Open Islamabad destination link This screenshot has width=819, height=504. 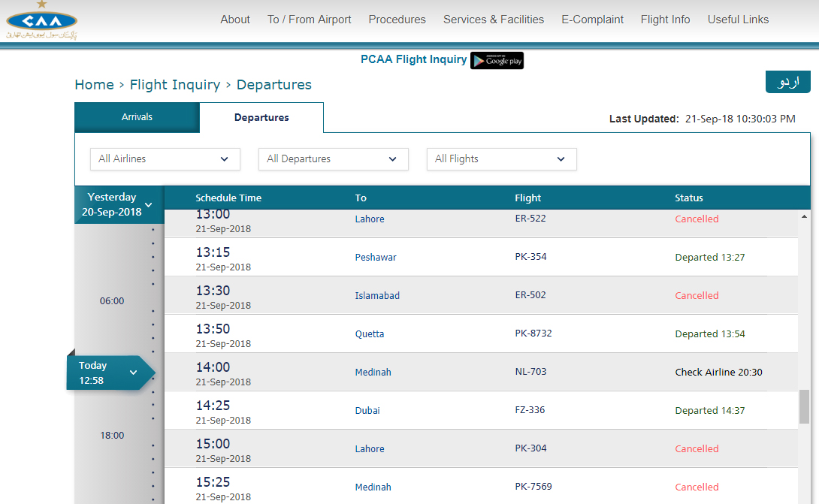pyautogui.click(x=377, y=296)
